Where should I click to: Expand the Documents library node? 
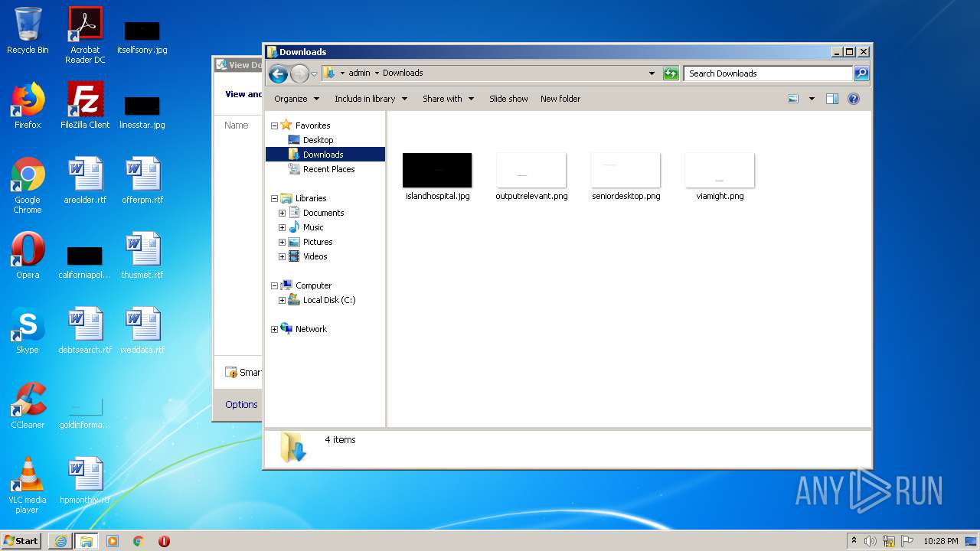click(282, 213)
